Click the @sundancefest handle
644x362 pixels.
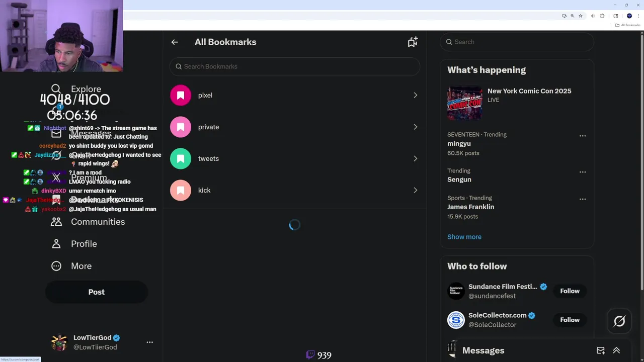(492, 296)
